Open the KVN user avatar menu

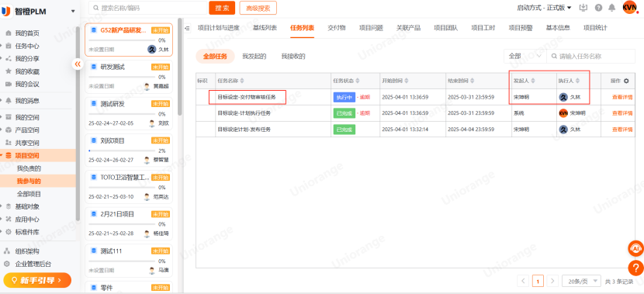tap(629, 7)
